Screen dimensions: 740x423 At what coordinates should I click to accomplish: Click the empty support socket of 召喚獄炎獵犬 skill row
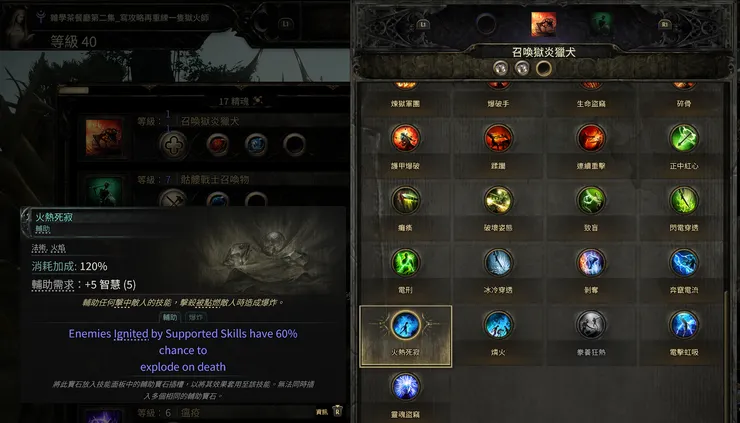294,144
